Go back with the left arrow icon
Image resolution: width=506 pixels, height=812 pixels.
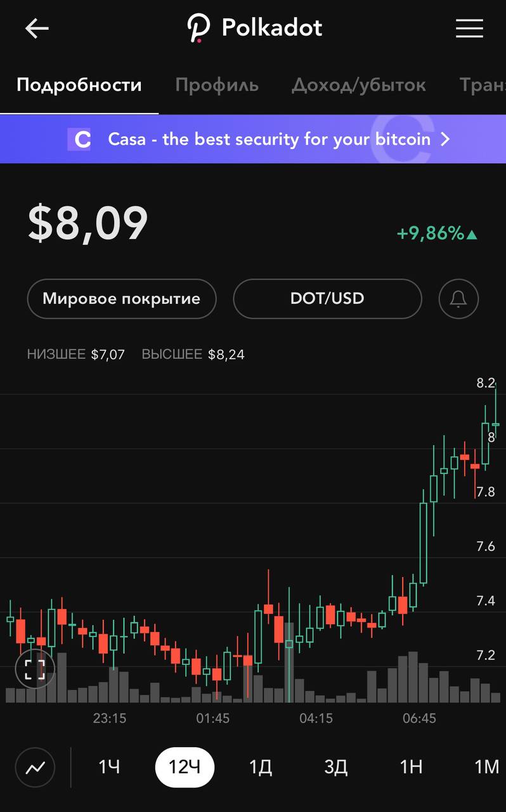tap(37, 29)
